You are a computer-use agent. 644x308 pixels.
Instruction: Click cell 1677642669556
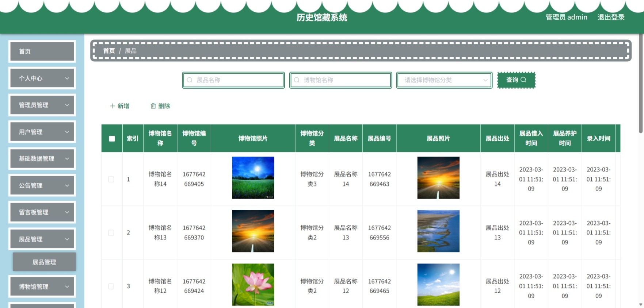point(379,232)
